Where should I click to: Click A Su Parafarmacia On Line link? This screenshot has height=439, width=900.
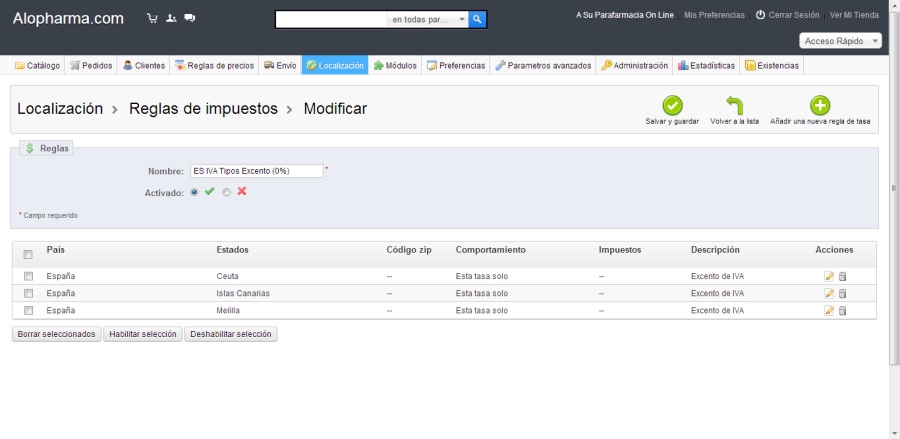coord(624,15)
